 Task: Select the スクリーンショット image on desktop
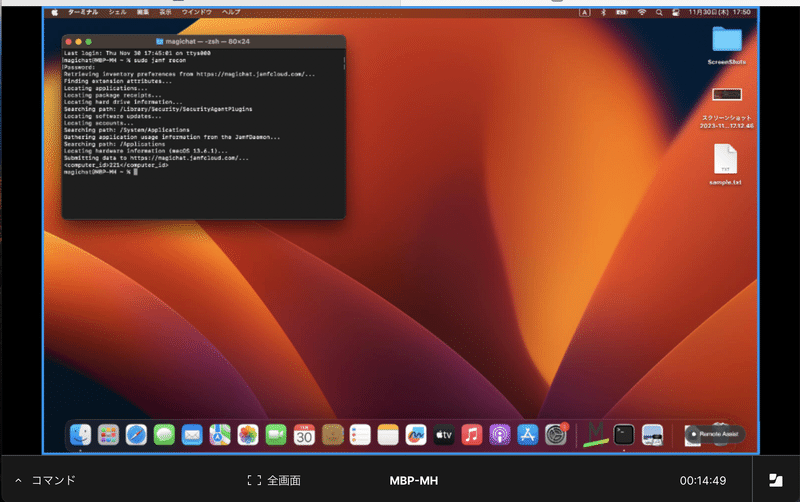(x=727, y=94)
